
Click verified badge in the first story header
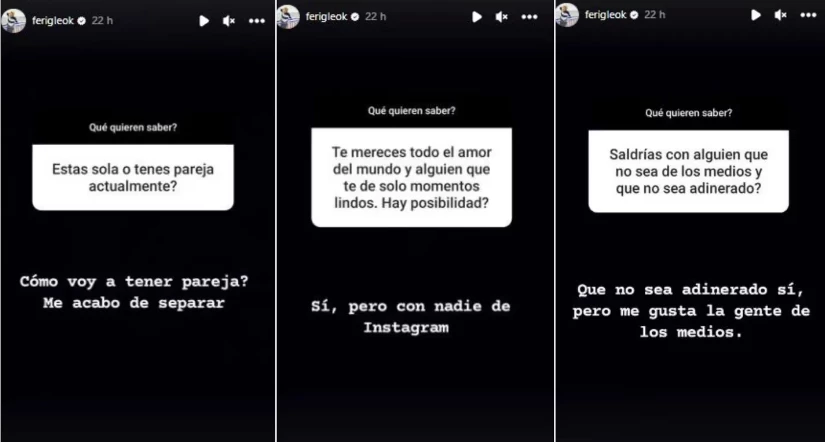coord(82,21)
